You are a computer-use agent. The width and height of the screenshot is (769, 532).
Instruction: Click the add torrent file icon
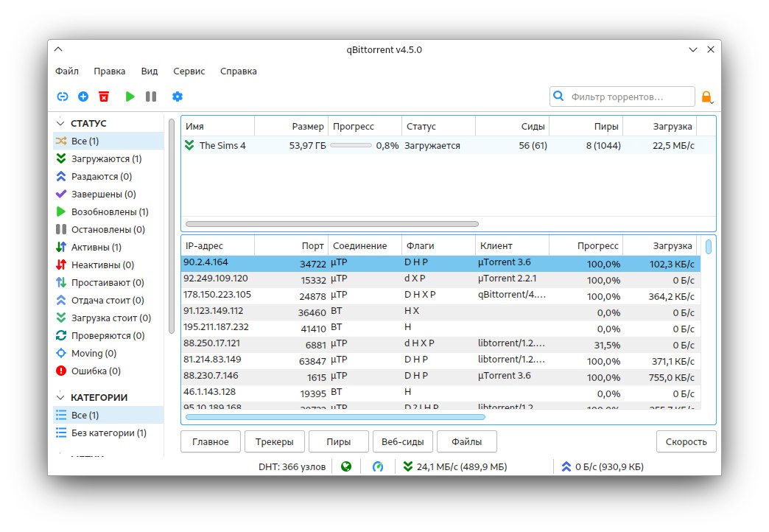(x=83, y=97)
